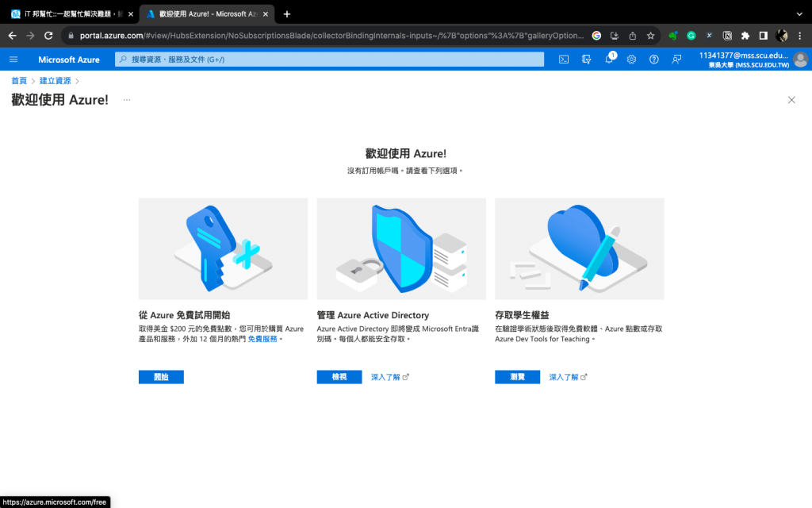Open Cloud Shell from the top bar

coord(564,60)
